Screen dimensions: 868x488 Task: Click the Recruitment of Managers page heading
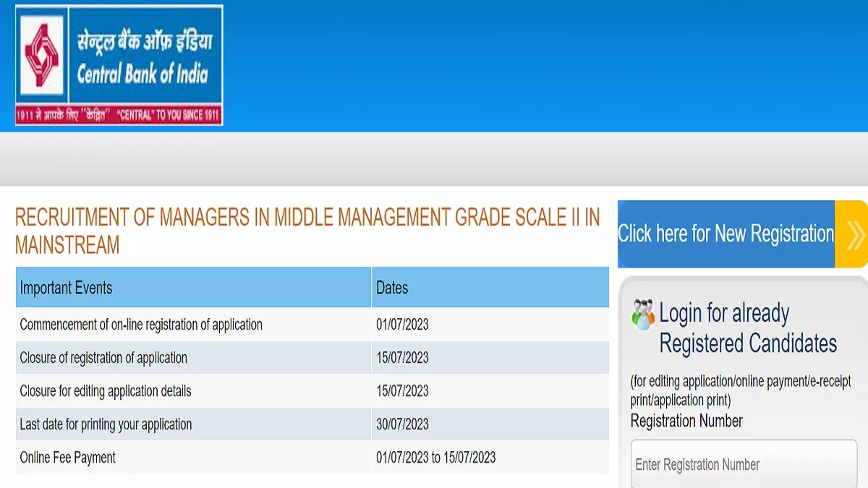tap(307, 231)
